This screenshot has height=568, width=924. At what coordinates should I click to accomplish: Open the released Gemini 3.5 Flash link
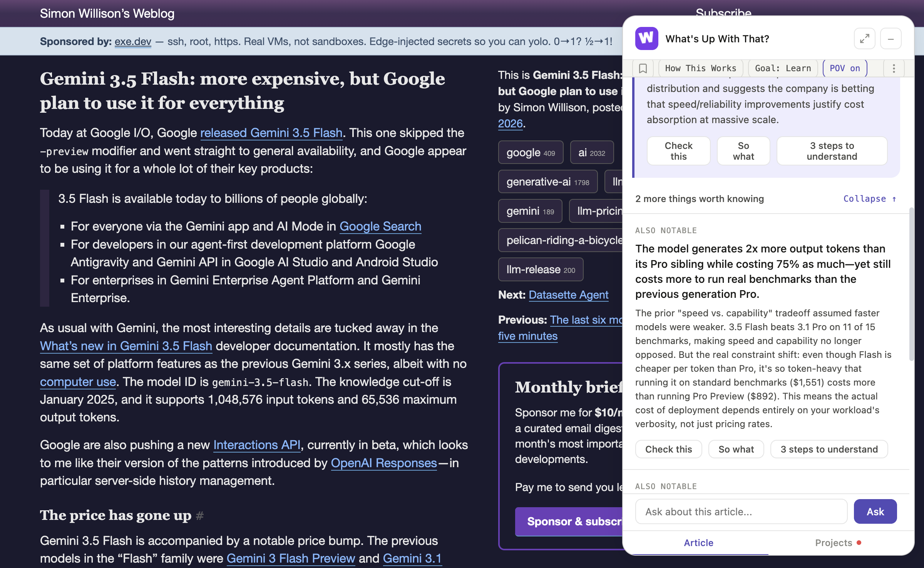[x=271, y=133]
